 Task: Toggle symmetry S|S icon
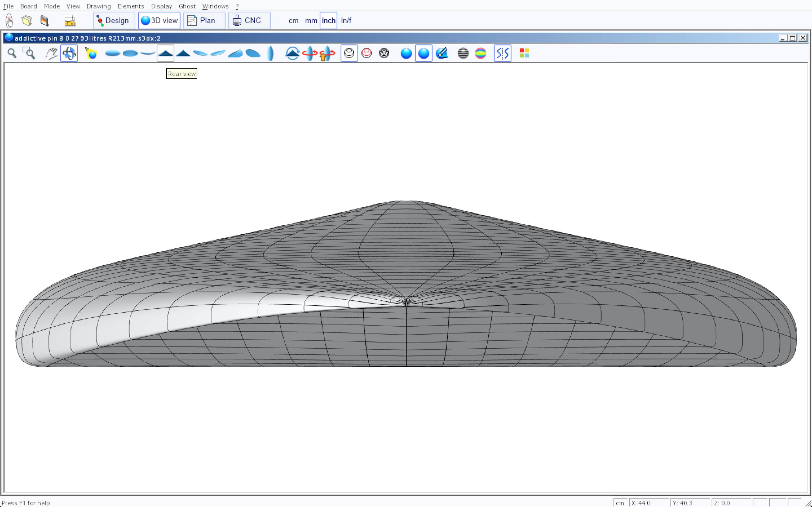502,53
